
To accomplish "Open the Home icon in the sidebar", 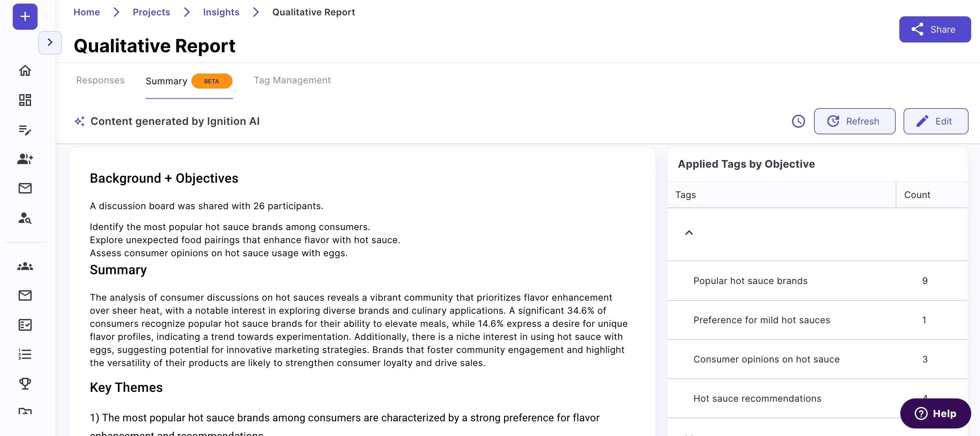I will pyautogui.click(x=25, y=71).
